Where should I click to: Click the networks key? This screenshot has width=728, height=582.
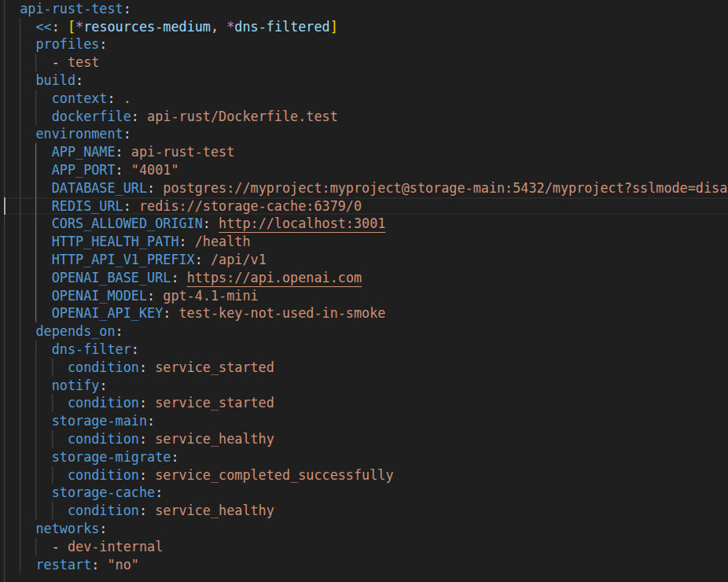(68, 529)
